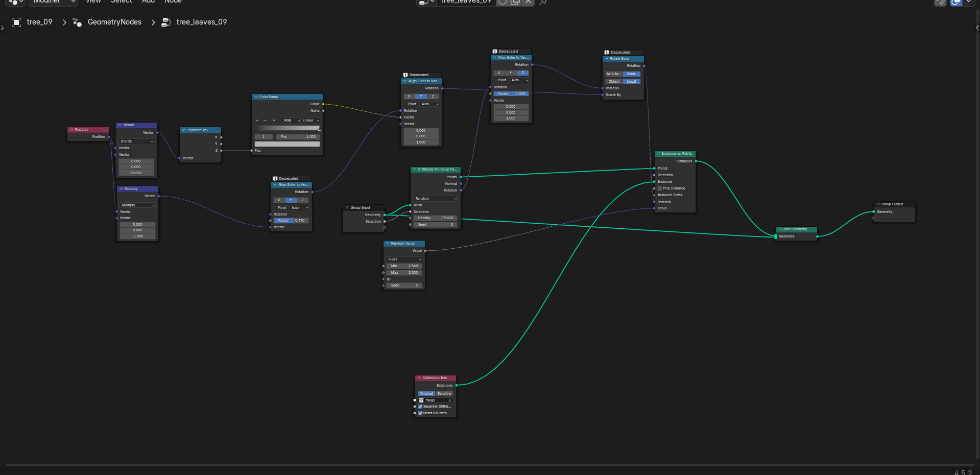The width and height of the screenshot is (980, 475).
Task: Click Max field in Random Value node
Action: (x=404, y=273)
